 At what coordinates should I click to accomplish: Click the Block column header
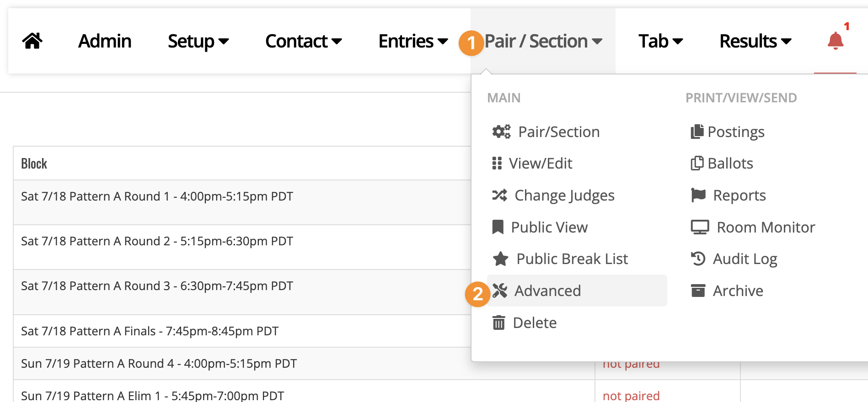pyautogui.click(x=34, y=164)
